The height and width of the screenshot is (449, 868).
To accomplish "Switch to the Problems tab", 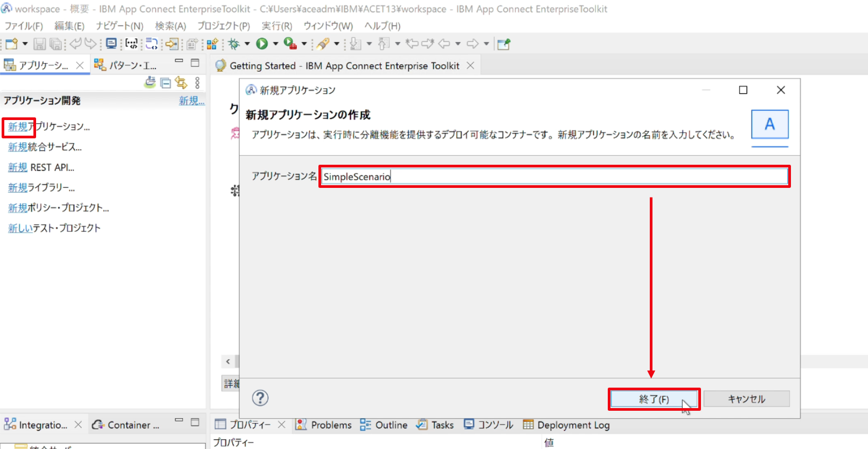I will click(324, 425).
